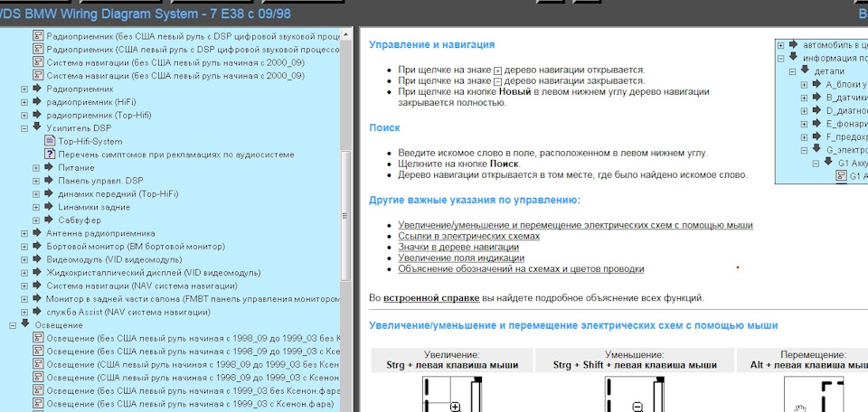Select Top-Hifi-System tree entry text
The image size is (868, 412).
click(x=90, y=142)
